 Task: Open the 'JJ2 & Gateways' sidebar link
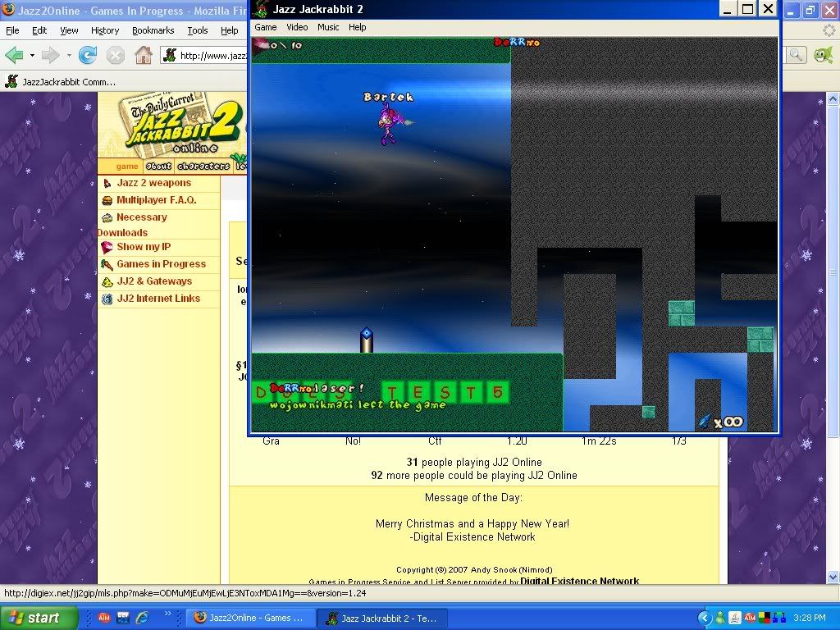[154, 281]
